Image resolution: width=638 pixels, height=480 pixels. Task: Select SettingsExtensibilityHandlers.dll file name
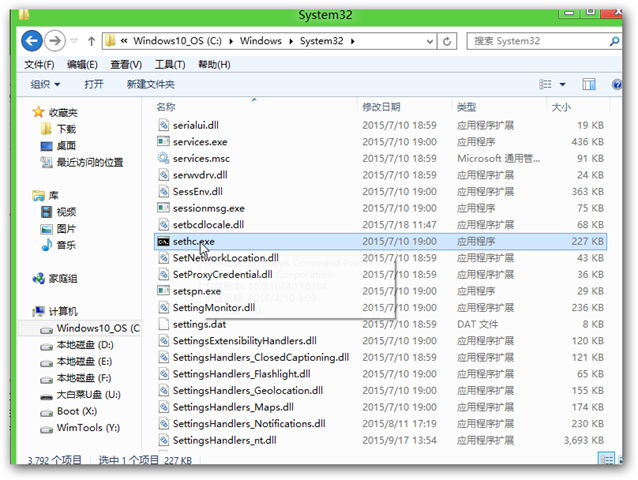tap(245, 341)
